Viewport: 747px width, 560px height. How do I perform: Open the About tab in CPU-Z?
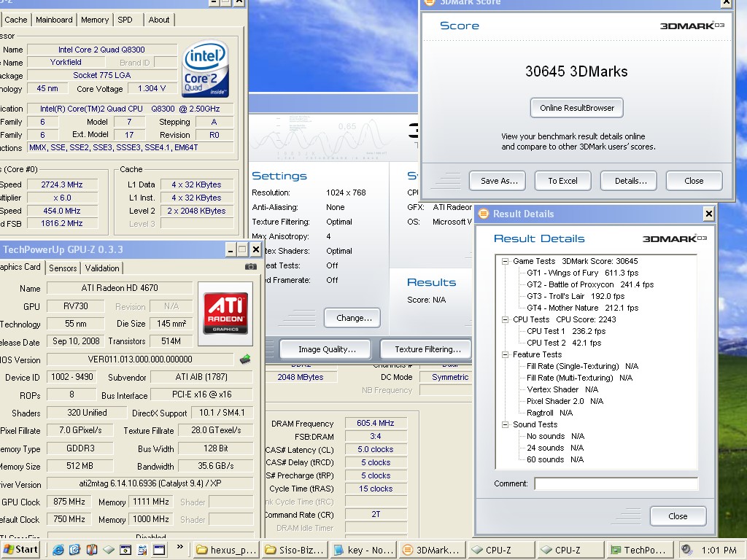pyautogui.click(x=158, y=20)
